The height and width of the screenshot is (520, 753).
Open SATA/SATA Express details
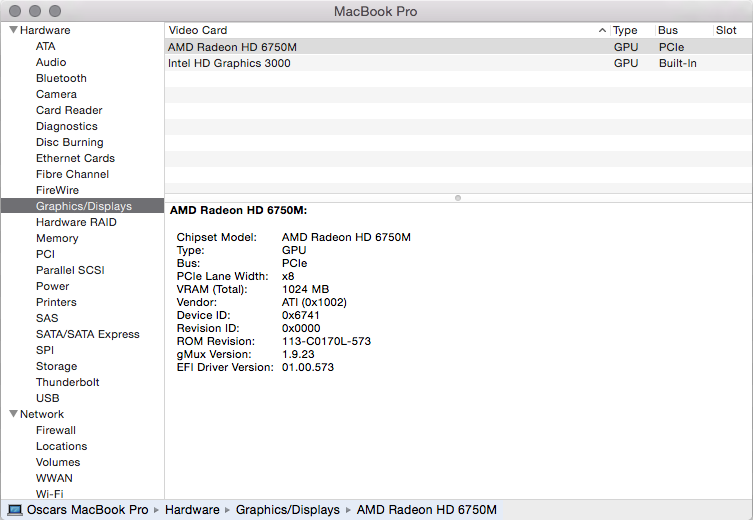87,334
